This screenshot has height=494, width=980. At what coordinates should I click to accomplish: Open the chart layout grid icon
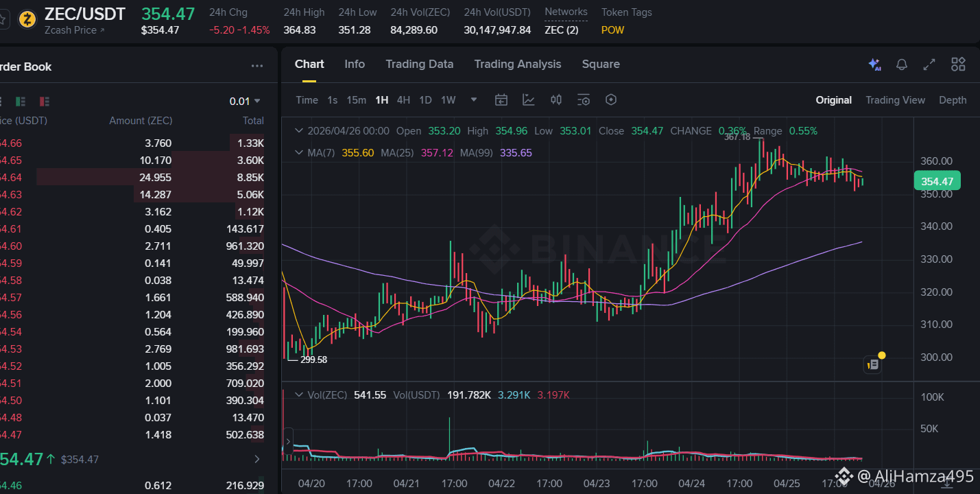click(958, 64)
